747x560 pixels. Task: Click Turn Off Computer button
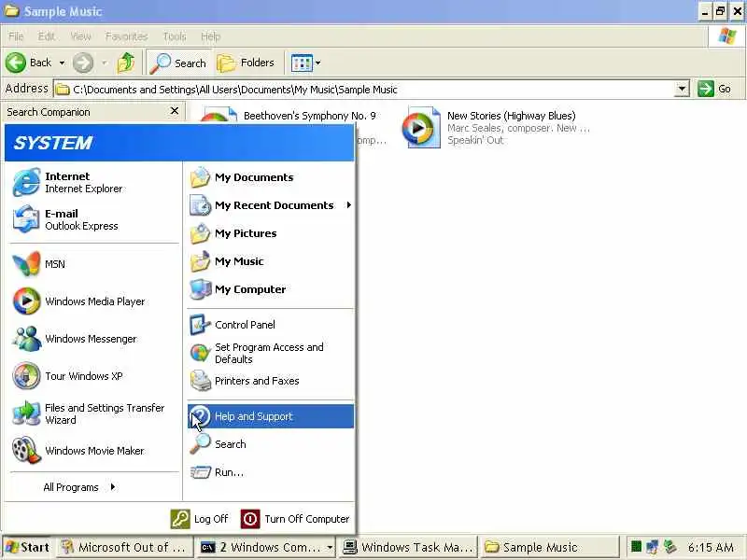(x=295, y=519)
